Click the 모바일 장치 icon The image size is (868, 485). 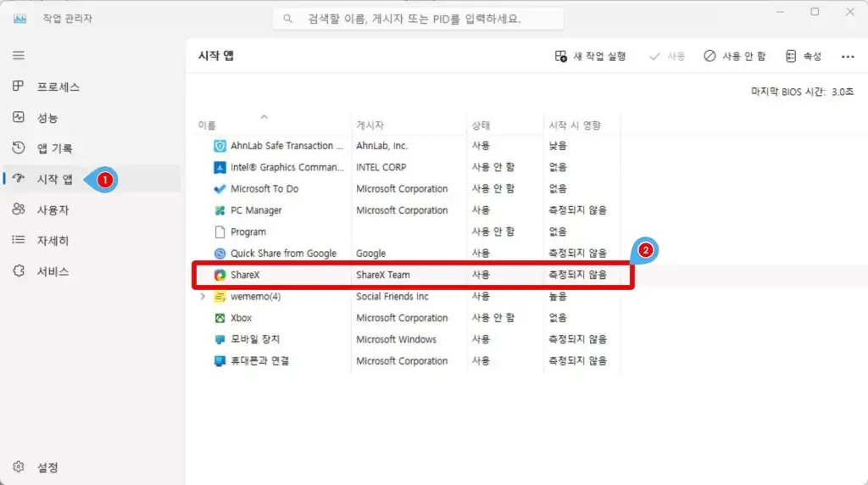coord(220,339)
